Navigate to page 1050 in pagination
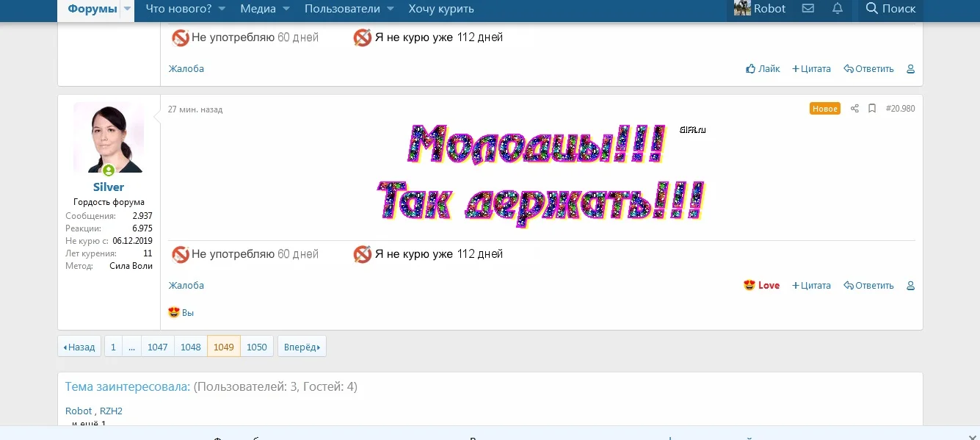The image size is (980, 440). [257, 346]
